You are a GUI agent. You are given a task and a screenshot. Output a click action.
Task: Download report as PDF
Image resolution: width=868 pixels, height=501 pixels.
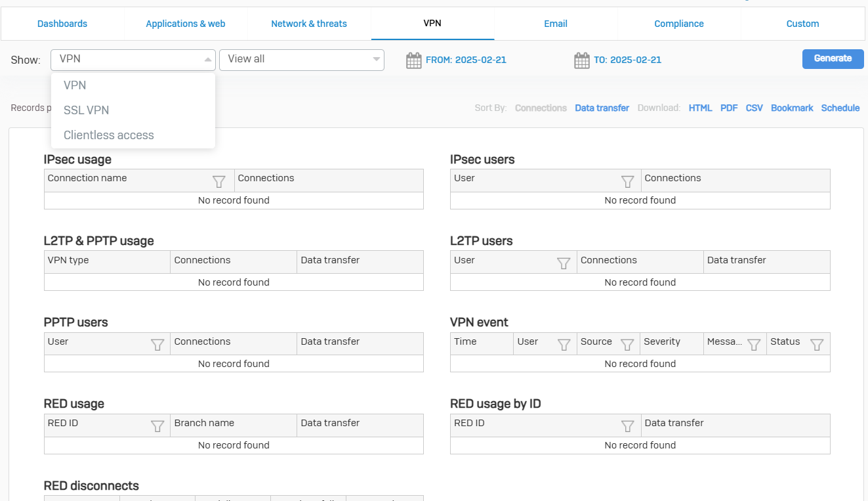pyautogui.click(x=729, y=108)
